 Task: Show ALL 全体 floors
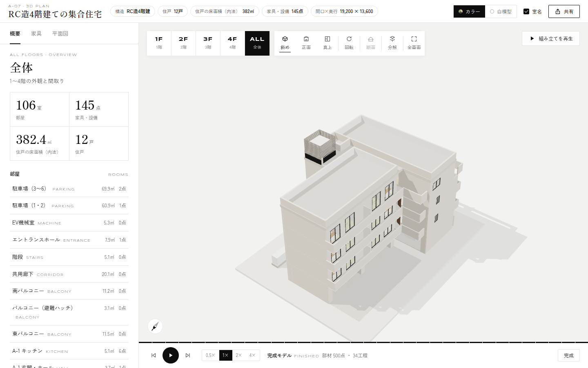pos(257,43)
